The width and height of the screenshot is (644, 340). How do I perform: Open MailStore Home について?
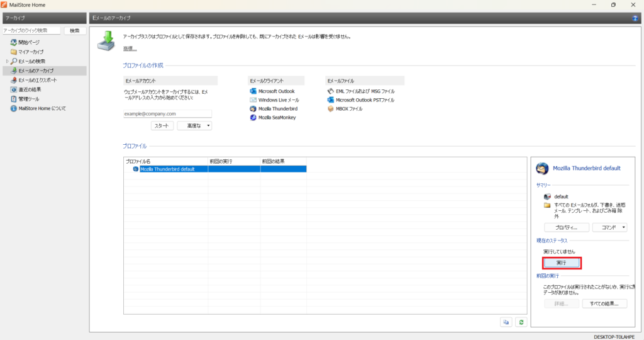tap(42, 108)
